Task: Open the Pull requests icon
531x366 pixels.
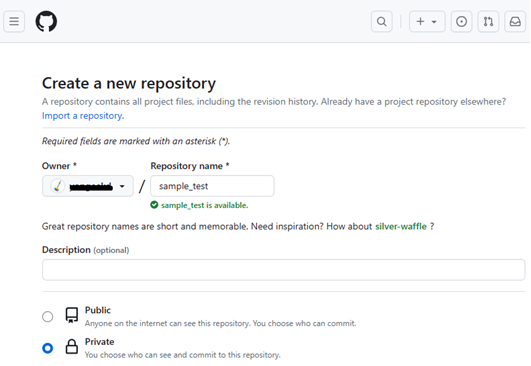Action: pos(488,21)
